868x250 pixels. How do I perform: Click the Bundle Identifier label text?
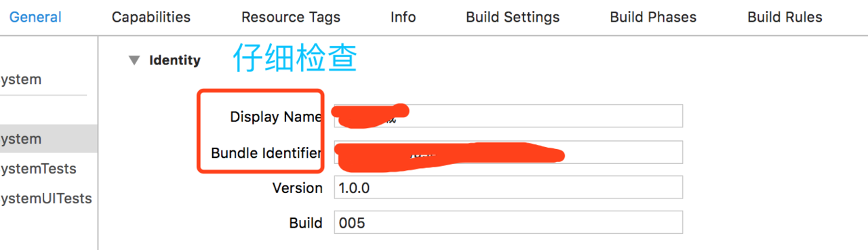[267, 152]
